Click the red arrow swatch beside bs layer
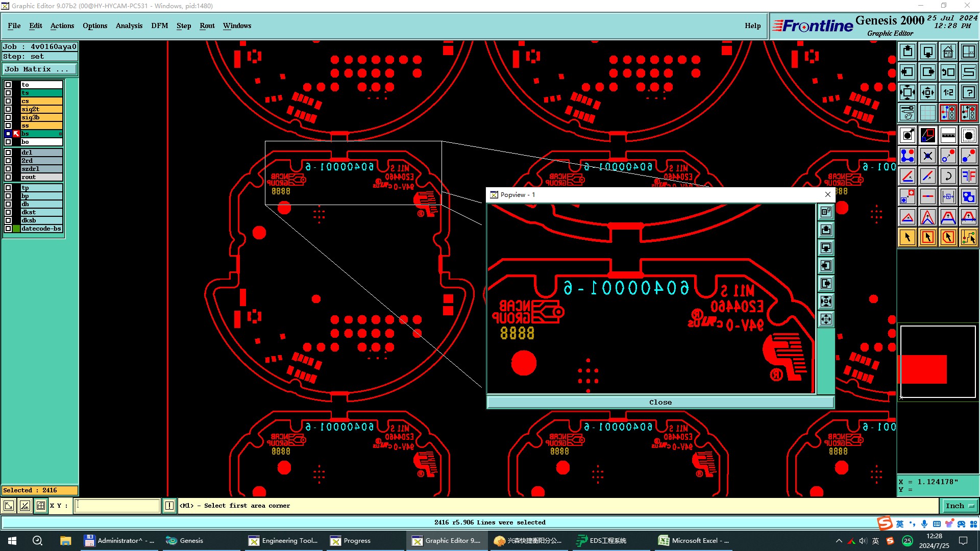The width and height of the screenshot is (980, 551). pyautogui.click(x=16, y=134)
